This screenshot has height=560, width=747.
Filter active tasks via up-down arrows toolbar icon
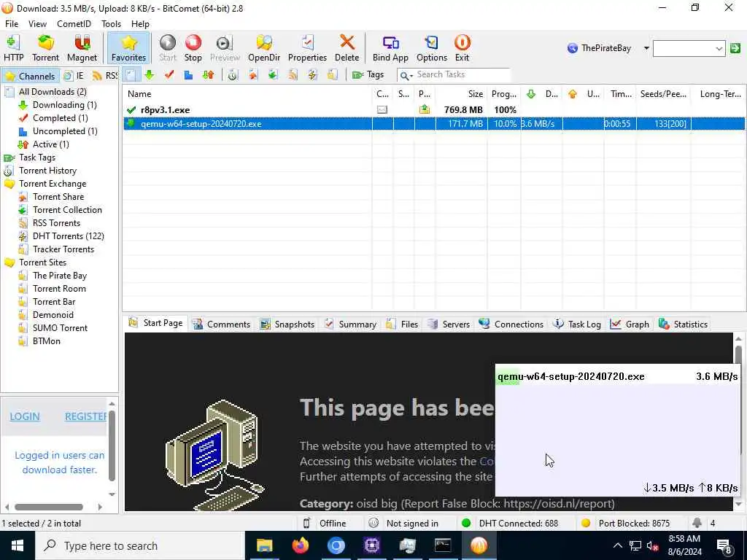(x=208, y=75)
